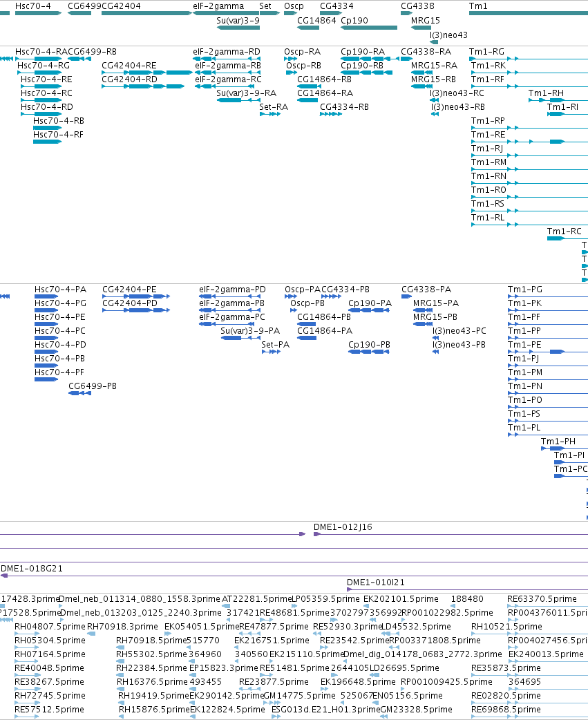Click transcript Hsc70-4-RG
The image size is (588, 720).
[44, 66]
